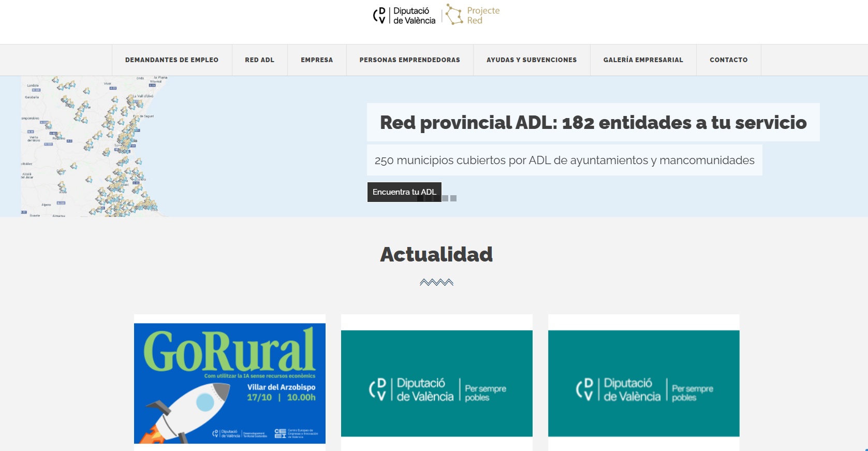Open Ayudas y Subvenciones menu
The height and width of the screenshot is (451, 868).
click(x=531, y=60)
